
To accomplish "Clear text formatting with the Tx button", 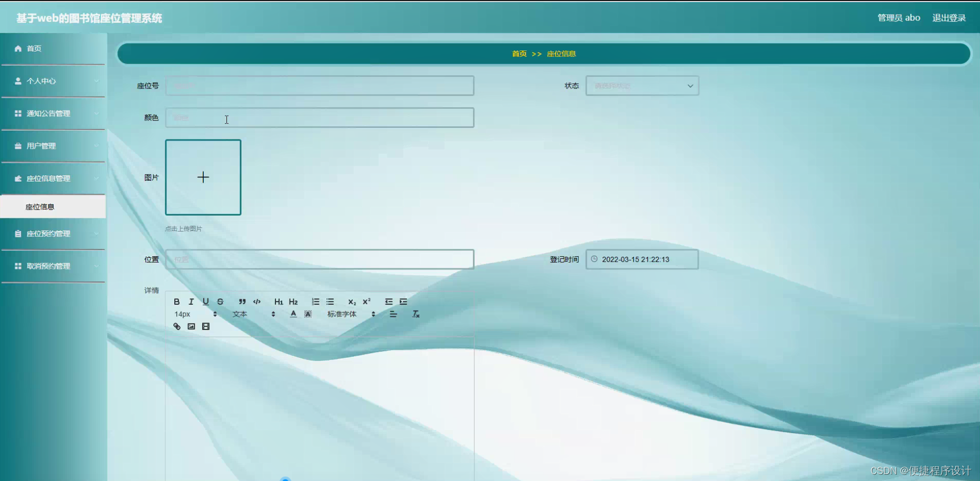I will (x=415, y=314).
